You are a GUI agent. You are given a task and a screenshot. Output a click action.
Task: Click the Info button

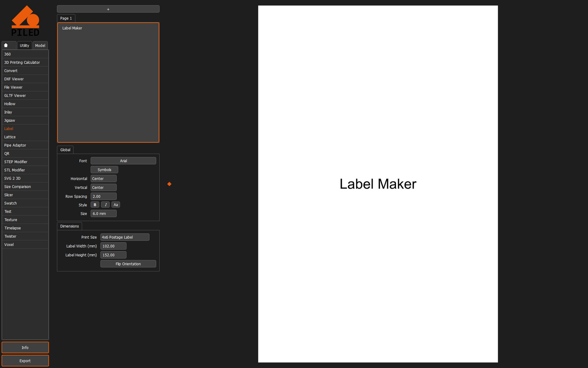point(25,348)
